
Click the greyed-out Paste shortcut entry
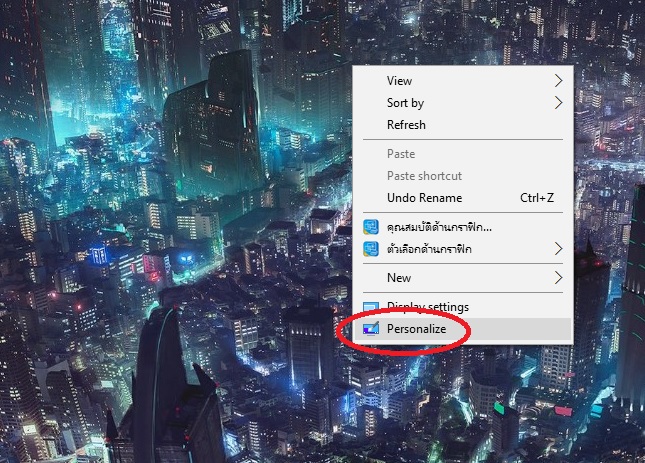tap(463, 176)
